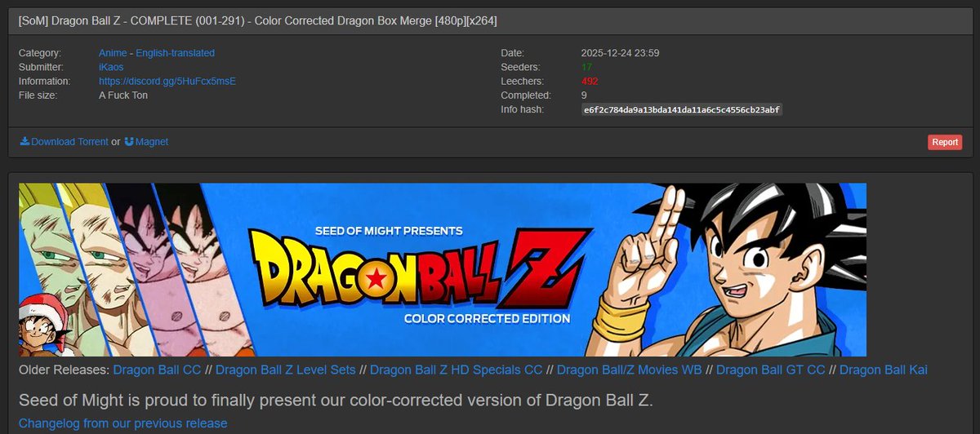Open Dragon Ball Z Level Sets link

pyautogui.click(x=286, y=370)
